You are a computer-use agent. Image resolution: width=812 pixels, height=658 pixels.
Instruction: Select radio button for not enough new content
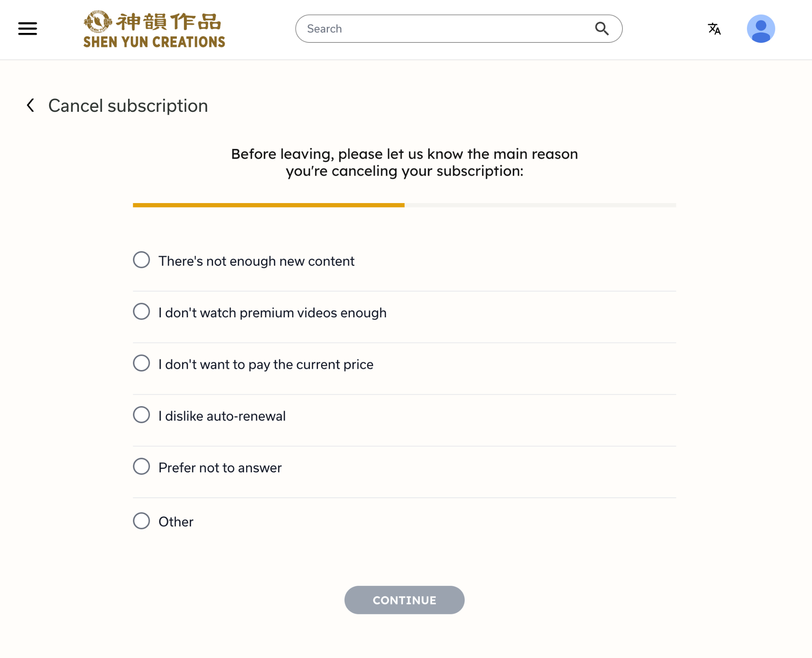[x=141, y=260]
